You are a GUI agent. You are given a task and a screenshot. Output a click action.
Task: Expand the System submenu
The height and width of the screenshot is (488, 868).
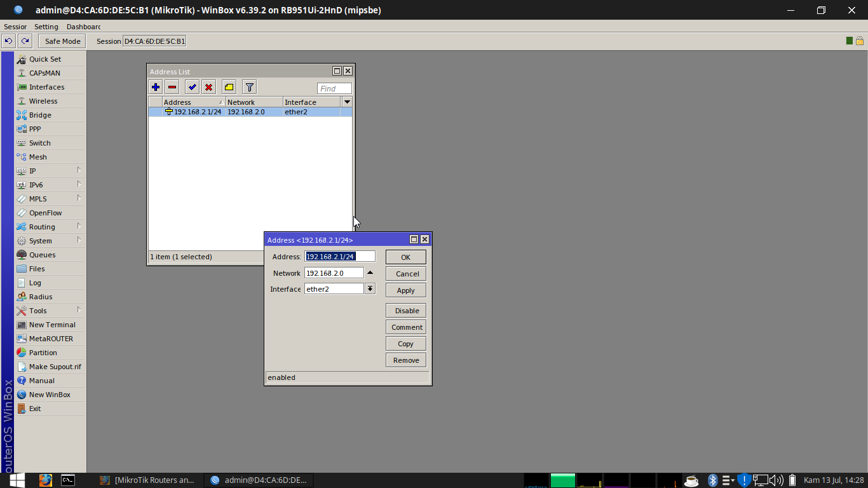tap(50, 241)
